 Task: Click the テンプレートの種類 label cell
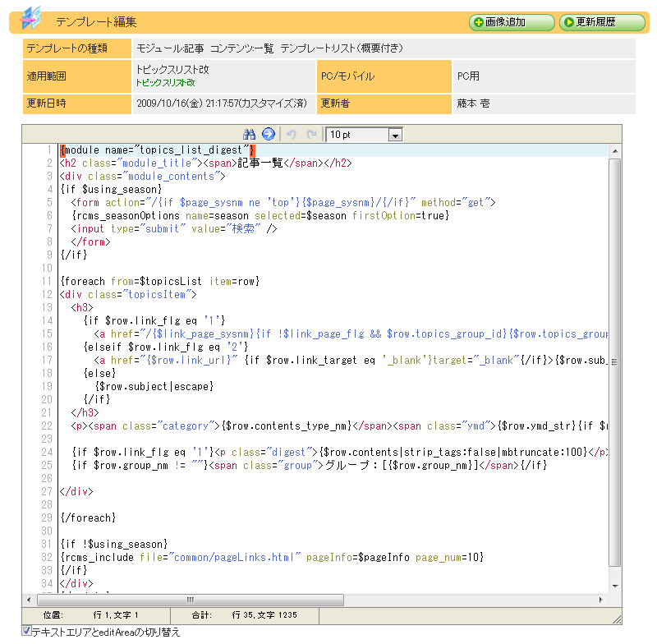point(77,48)
